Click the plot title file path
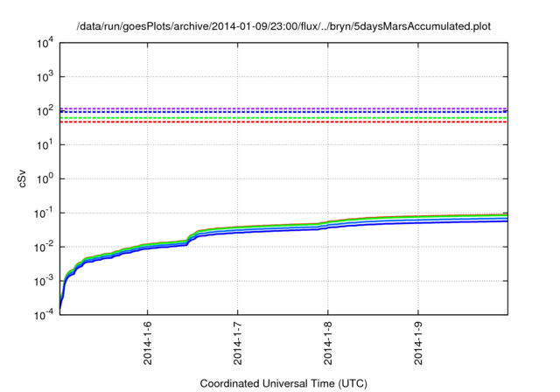Viewport: 560px width, 392px height. pyautogui.click(x=283, y=26)
